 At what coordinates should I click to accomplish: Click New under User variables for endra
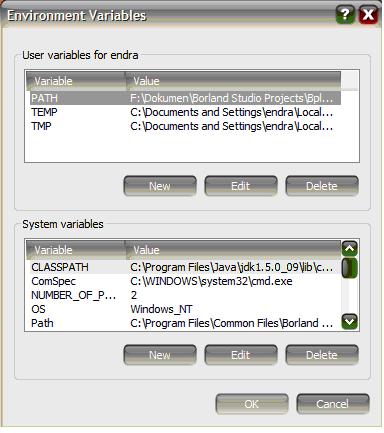coord(160,186)
